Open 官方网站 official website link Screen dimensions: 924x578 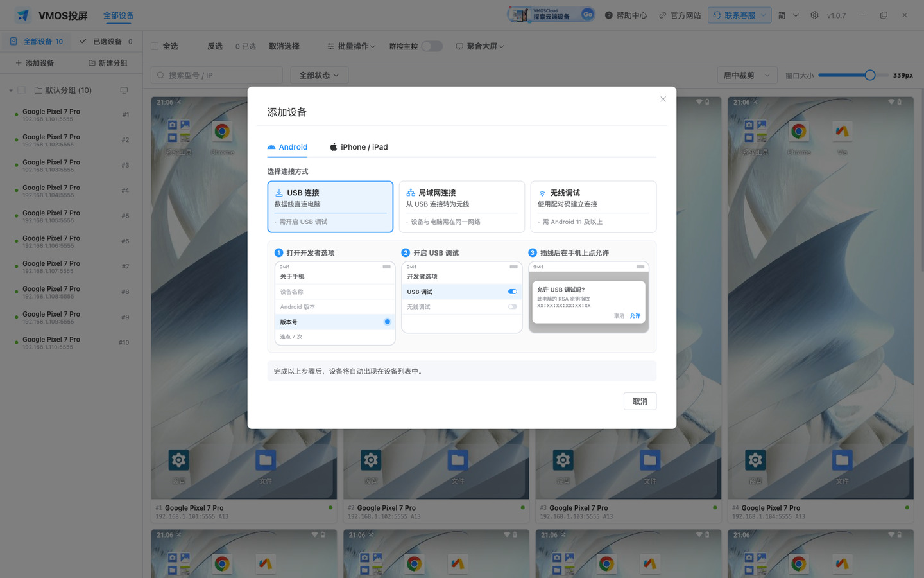coord(680,15)
